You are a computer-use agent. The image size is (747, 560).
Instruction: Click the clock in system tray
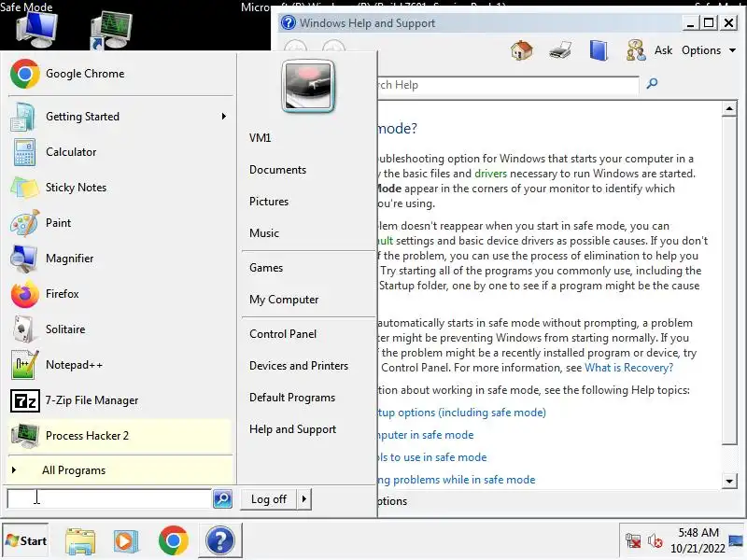[x=698, y=540]
